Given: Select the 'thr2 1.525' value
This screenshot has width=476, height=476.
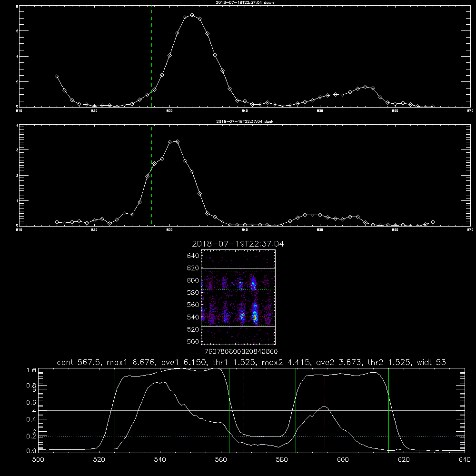Looking at the screenshot, I should pos(389,362).
